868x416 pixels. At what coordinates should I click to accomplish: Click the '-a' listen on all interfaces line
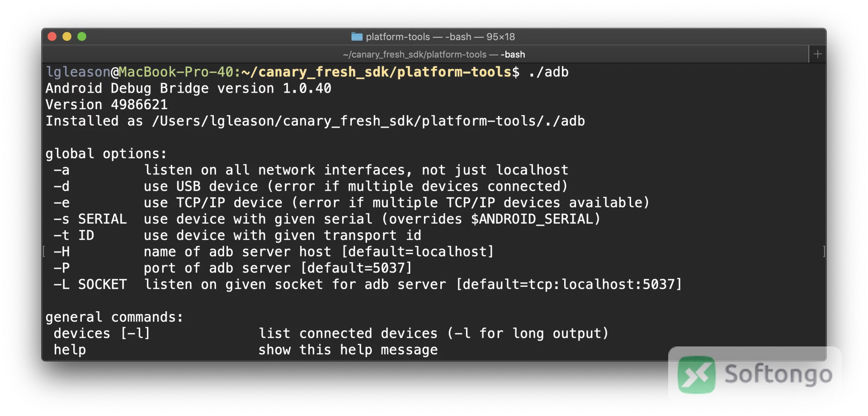tap(311, 170)
